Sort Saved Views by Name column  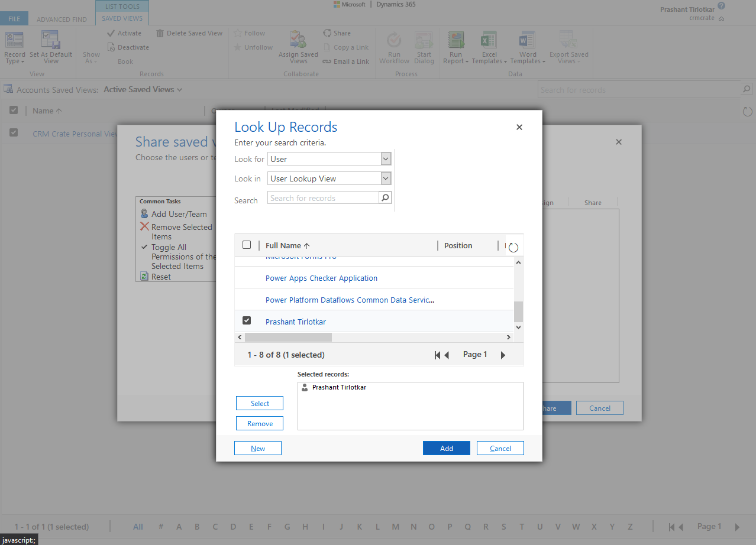tap(47, 111)
